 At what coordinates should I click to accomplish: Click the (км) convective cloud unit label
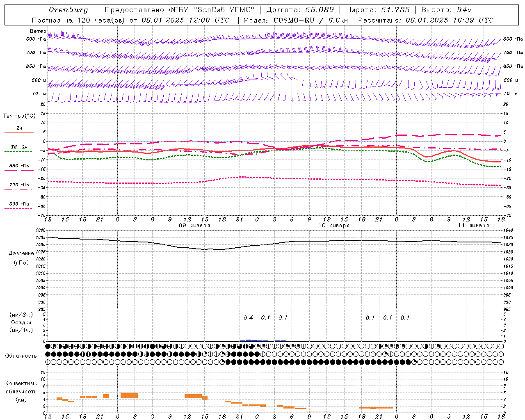(21, 399)
